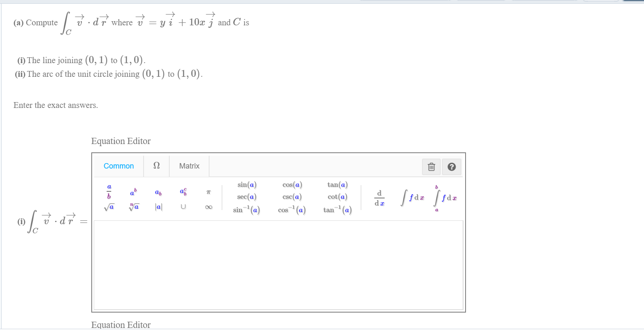
Task: Insert definite integral with limits template
Action: tap(446, 198)
